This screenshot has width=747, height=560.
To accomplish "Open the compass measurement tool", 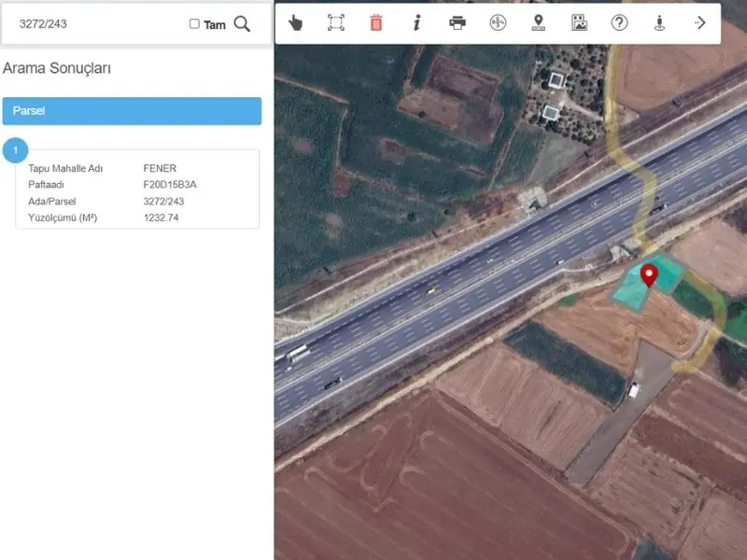I will pyautogui.click(x=498, y=22).
